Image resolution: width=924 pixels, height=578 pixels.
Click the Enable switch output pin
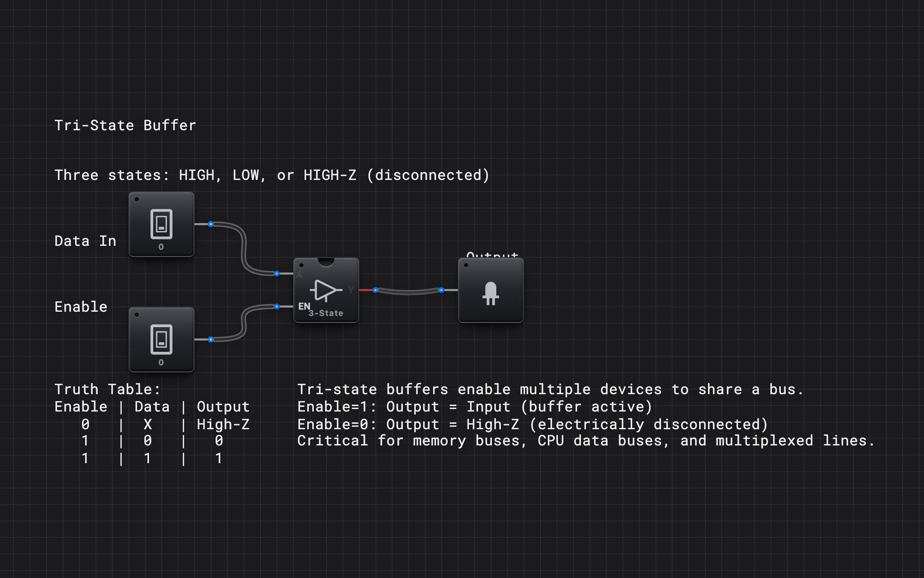[x=211, y=339]
